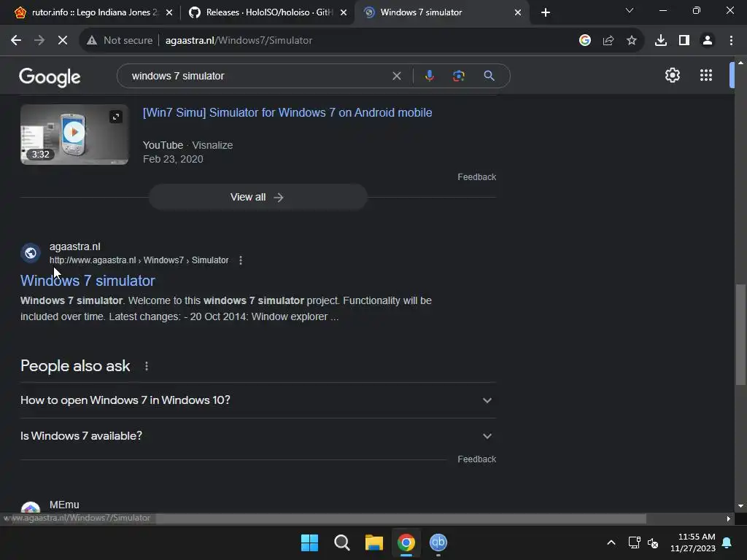Open a new tab

coord(546,12)
